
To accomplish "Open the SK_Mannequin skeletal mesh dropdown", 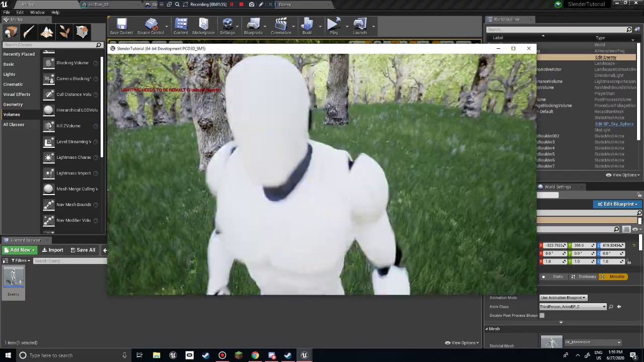I will point(593,342).
